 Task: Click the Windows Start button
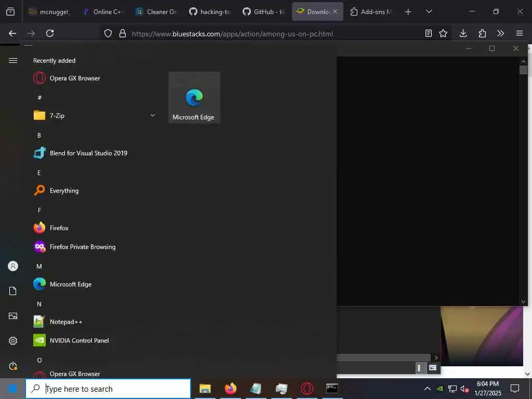coord(12,389)
